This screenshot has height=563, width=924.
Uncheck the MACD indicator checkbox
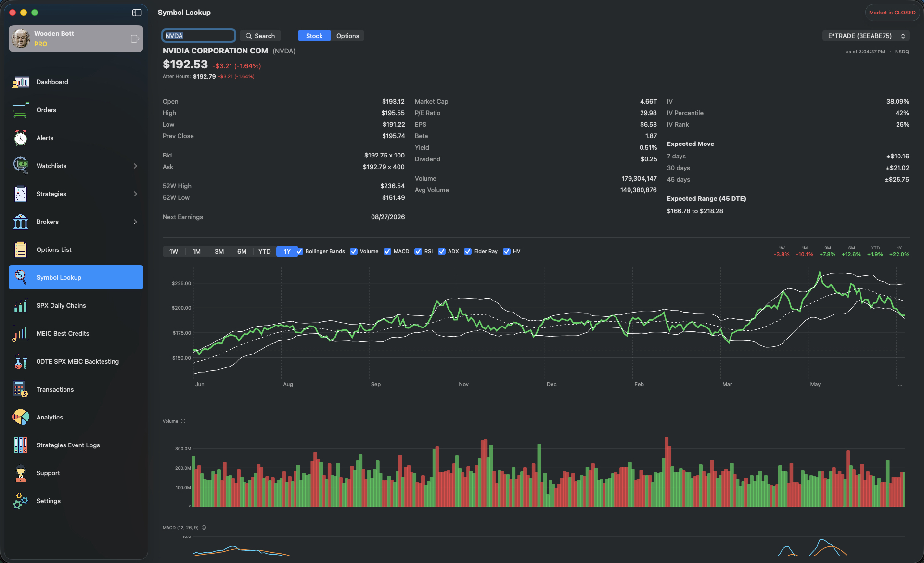387,251
